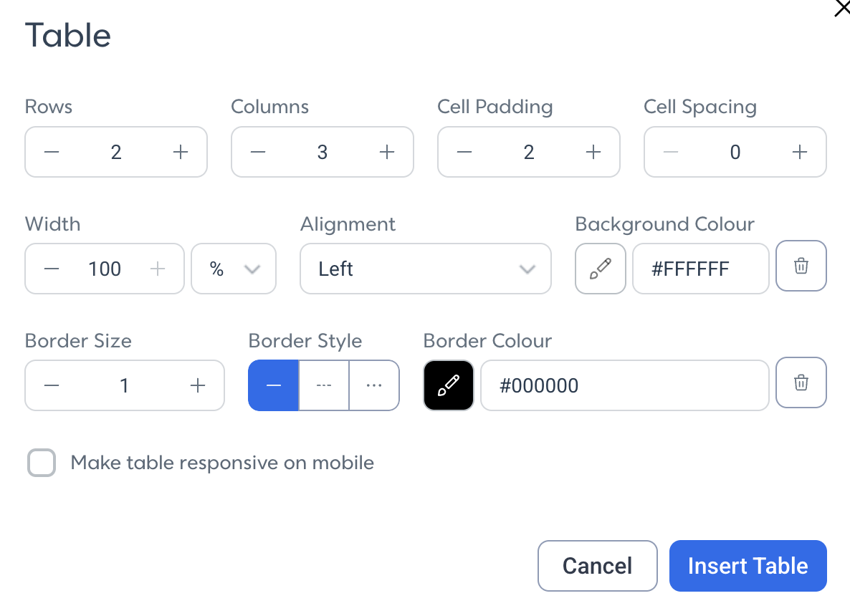Expand the Alignment dropdown showing Left
This screenshot has height=616, width=850.
click(426, 269)
